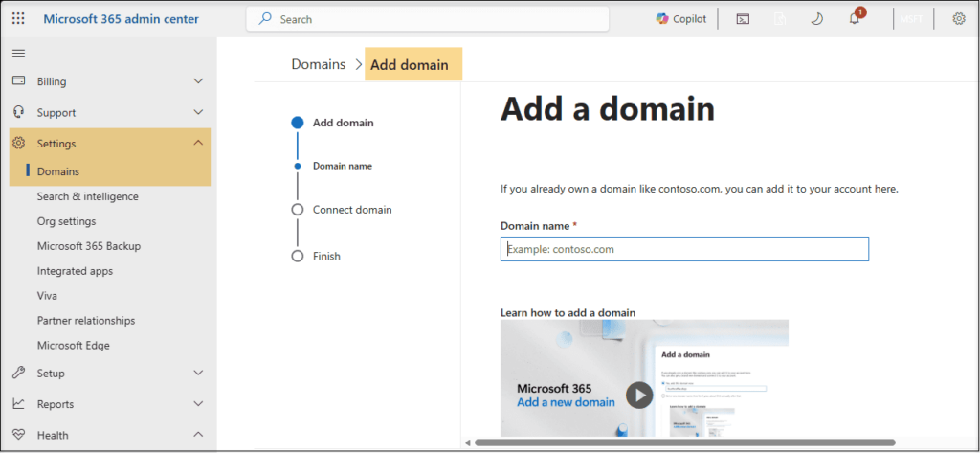Click in the Domain name input field
980x453 pixels.
click(684, 249)
